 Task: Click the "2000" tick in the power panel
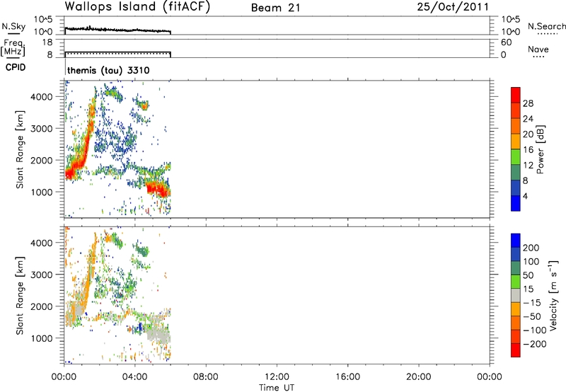pos(42,160)
